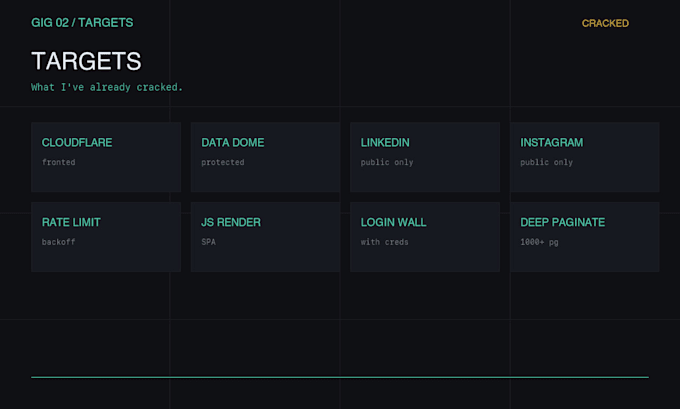The height and width of the screenshot is (409, 680).
Task: Open the JS RENDER card
Action: click(265, 237)
